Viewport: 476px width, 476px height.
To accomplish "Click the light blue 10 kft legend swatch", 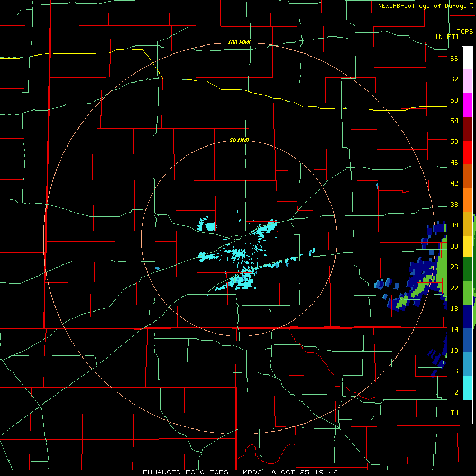I will pyautogui.click(x=467, y=363).
